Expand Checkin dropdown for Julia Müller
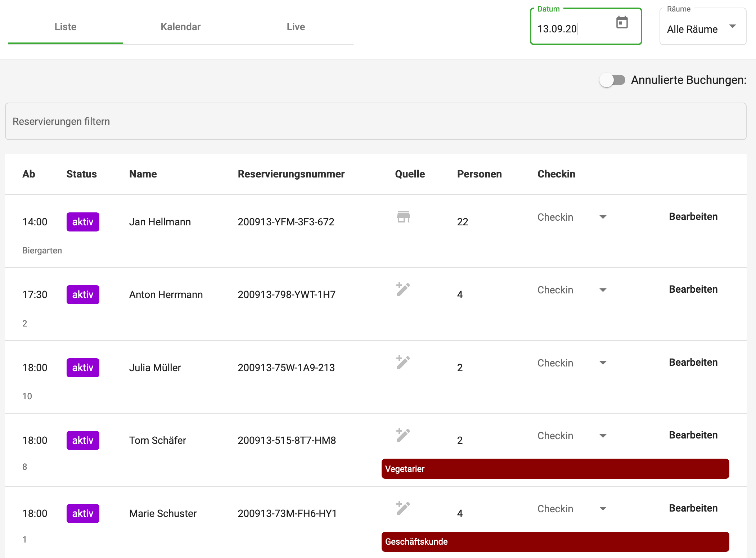 pos(572,363)
